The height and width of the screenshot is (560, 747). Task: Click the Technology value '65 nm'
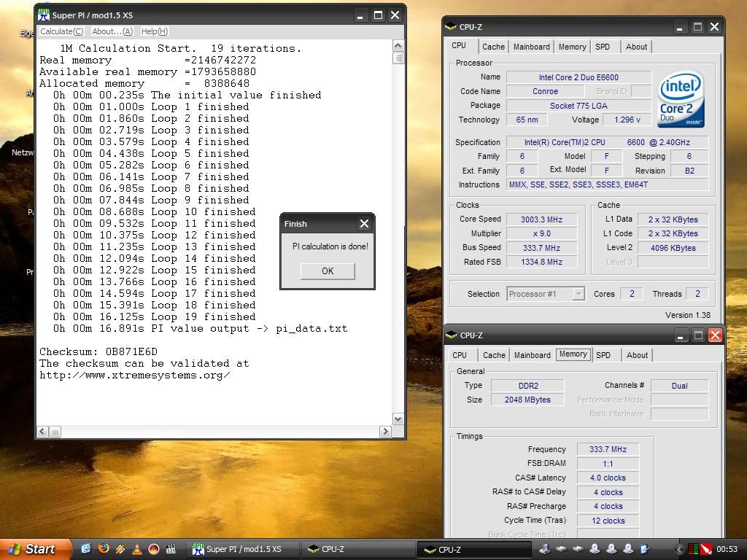pyautogui.click(x=527, y=120)
